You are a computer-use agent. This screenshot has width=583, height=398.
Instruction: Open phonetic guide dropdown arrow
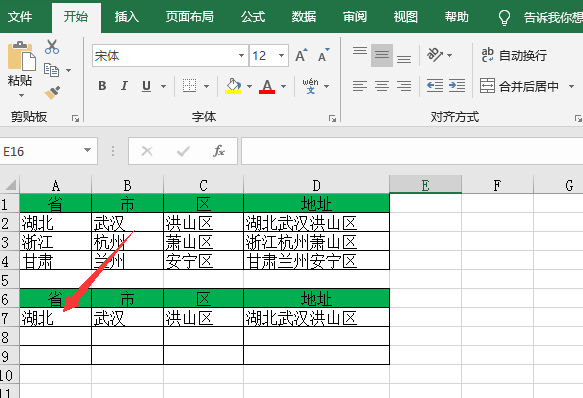[326, 86]
